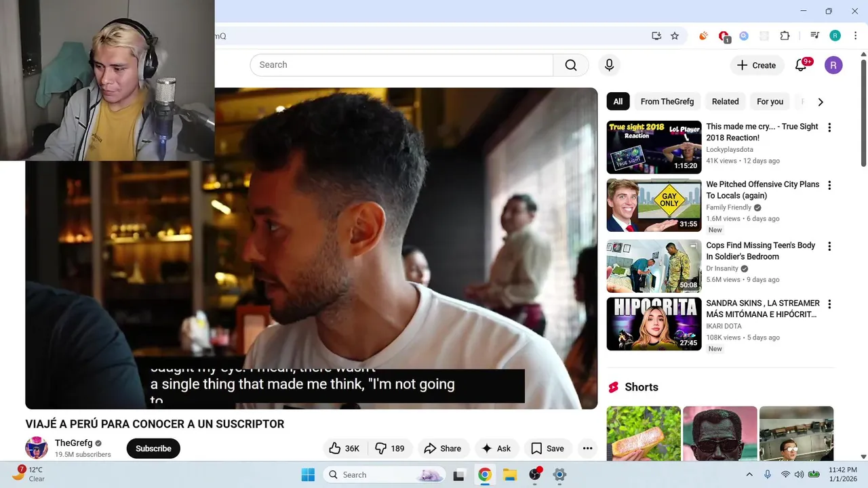The width and height of the screenshot is (868, 488).
Task: Click the IKARI DOTA channel name
Action: 724,326
